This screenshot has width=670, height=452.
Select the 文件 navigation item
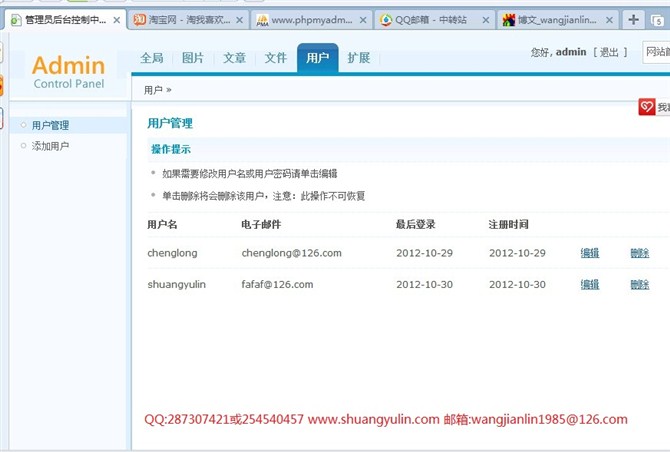pos(275,58)
